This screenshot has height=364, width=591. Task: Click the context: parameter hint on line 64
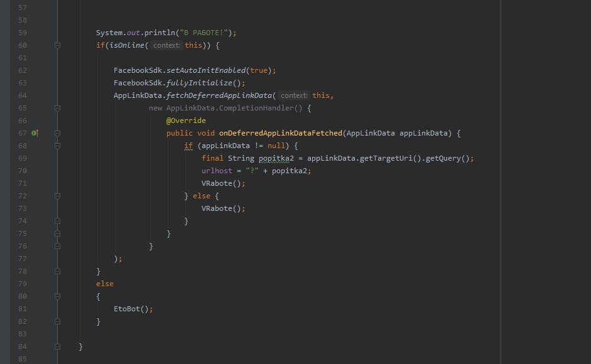294,95
